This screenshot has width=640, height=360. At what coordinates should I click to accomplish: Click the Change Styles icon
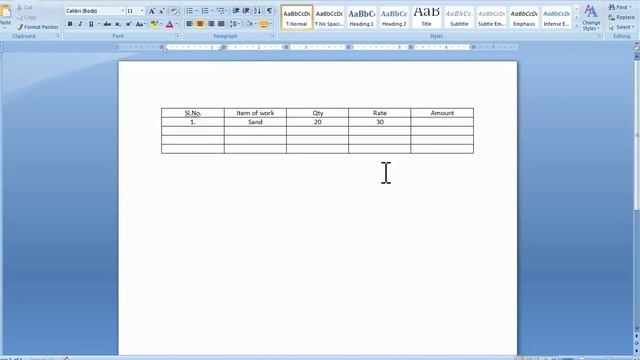591,18
